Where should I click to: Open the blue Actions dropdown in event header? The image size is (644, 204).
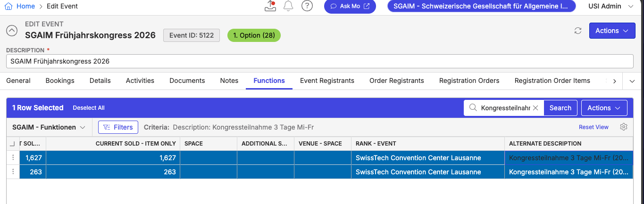[x=612, y=31]
